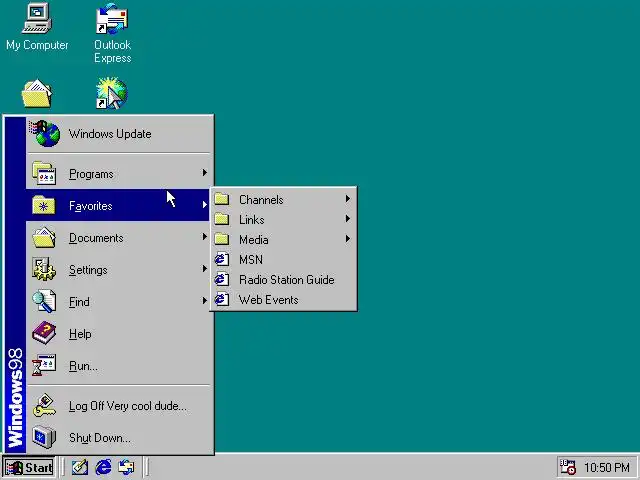This screenshot has height=480, width=640.
Task: Select Media in the Favorites submenu
Action: pos(283,239)
